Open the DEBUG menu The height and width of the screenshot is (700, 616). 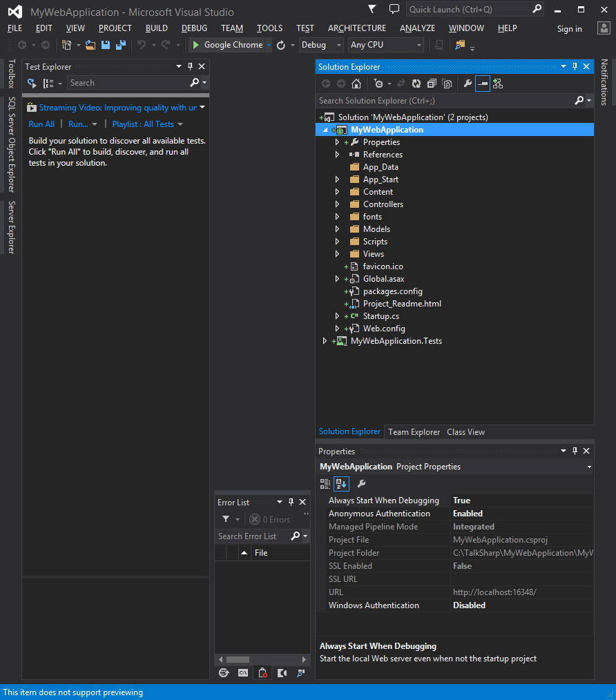point(194,28)
